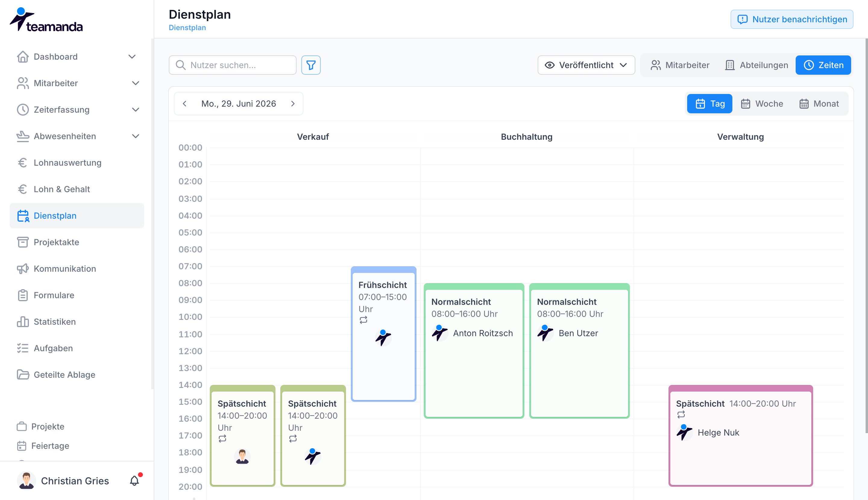Click the Aufgaben checklist icon

click(x=23, y=348)
